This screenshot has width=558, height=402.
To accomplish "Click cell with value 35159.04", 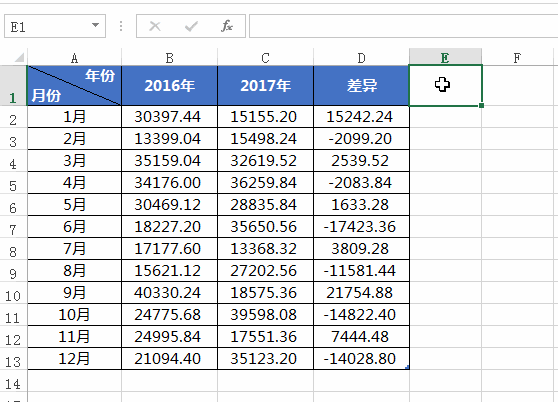I will 169,161.
